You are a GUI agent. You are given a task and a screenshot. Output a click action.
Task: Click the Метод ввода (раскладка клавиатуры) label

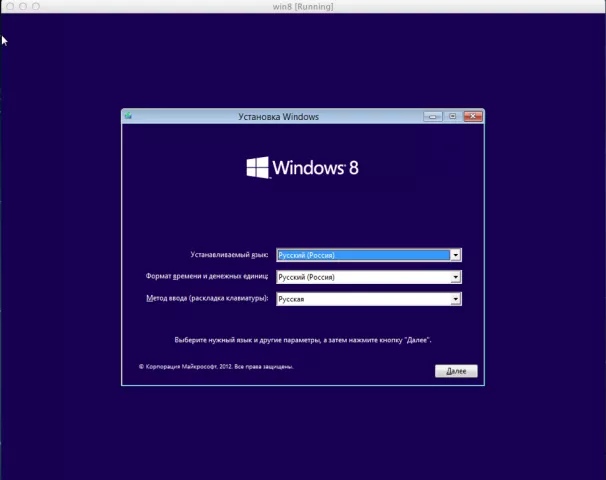click(x=207, y=298)
